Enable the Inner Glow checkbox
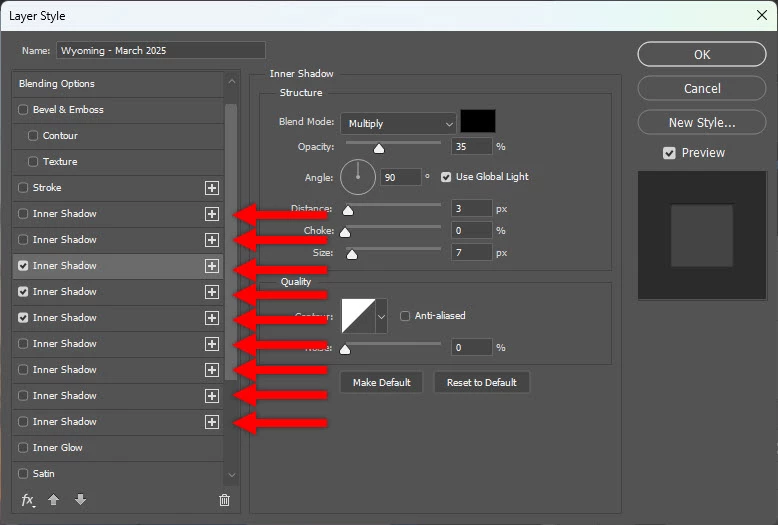 coord(23,448)
